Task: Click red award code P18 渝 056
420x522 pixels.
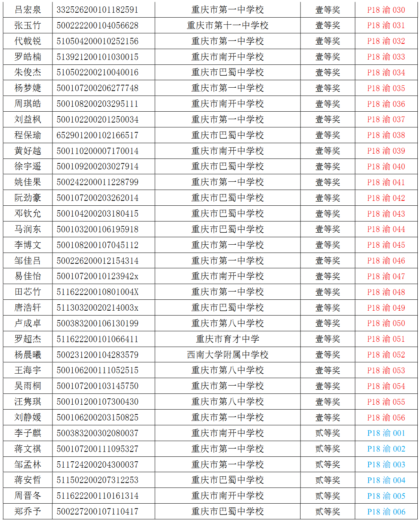Action: (386, 418)
